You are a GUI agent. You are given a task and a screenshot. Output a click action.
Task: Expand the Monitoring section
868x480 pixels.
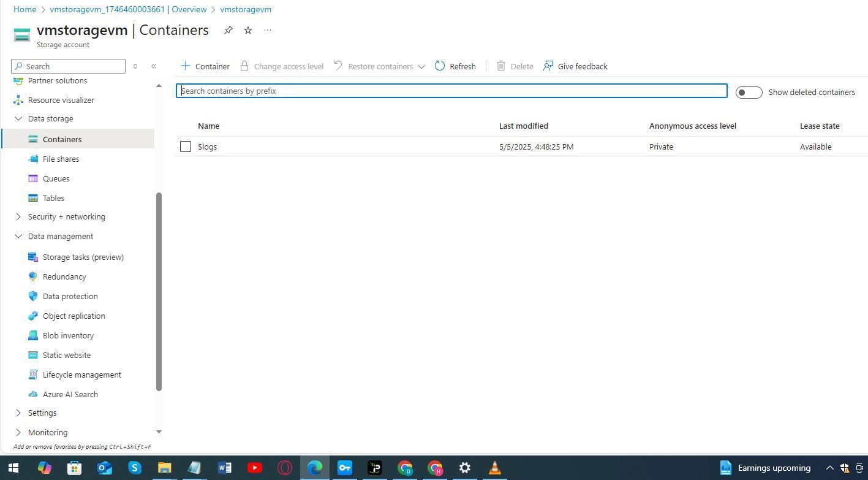coord(18,432)
